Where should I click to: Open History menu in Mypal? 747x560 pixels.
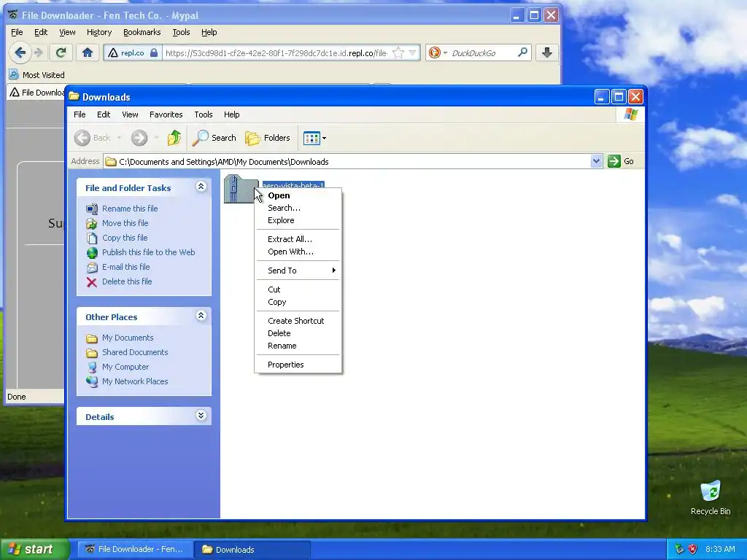point(99,32)
